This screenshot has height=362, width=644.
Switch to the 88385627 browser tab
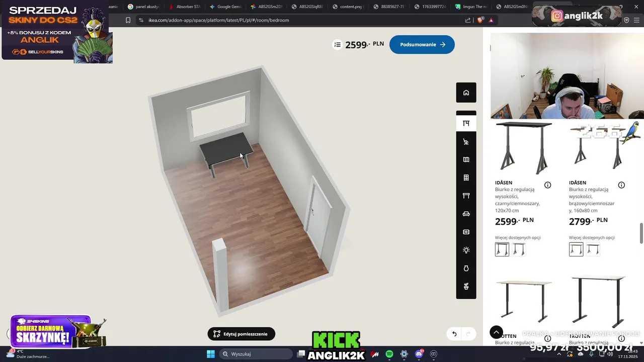coord(390,7)
